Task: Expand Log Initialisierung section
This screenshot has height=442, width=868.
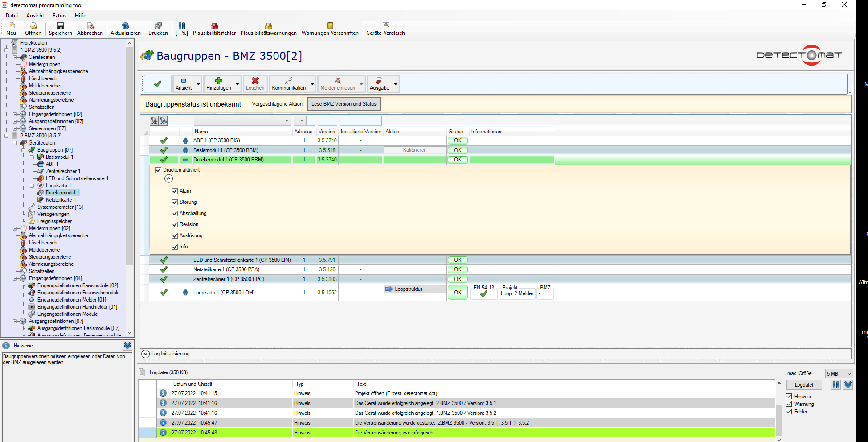Action: pos(145,354)
